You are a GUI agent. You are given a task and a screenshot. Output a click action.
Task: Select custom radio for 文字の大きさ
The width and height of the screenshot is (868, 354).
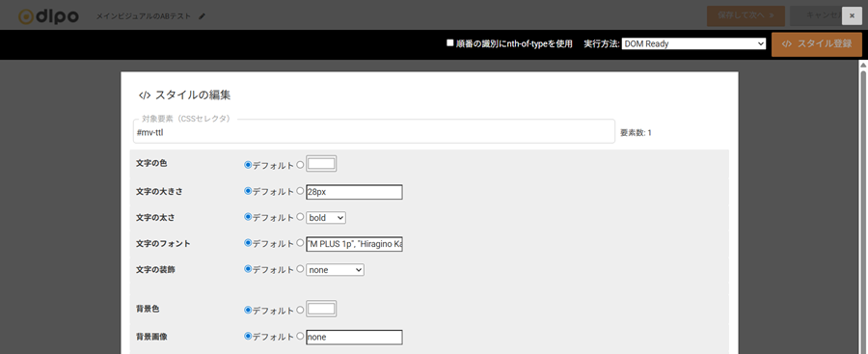(x=300, y=191)
